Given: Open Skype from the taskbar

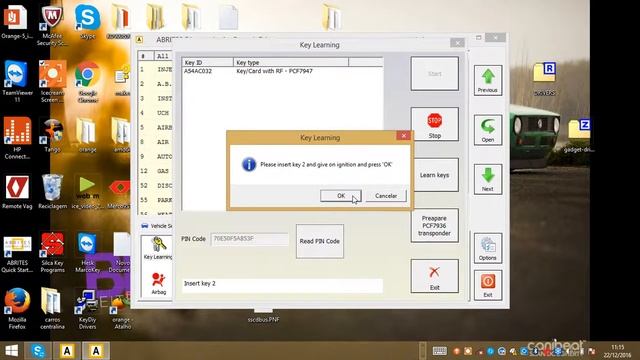Looking at the screenshot, I should pyautogui.click(x=38, y=351).
